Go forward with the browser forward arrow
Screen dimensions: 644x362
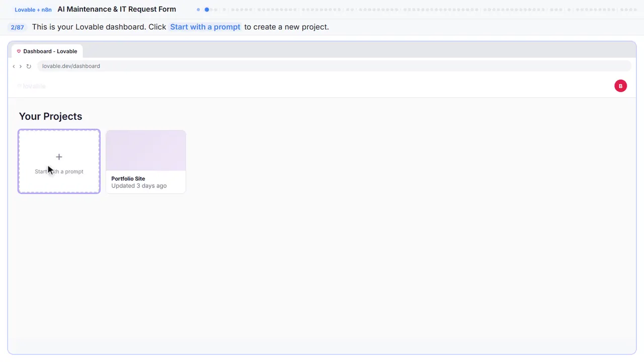point(21,66)
